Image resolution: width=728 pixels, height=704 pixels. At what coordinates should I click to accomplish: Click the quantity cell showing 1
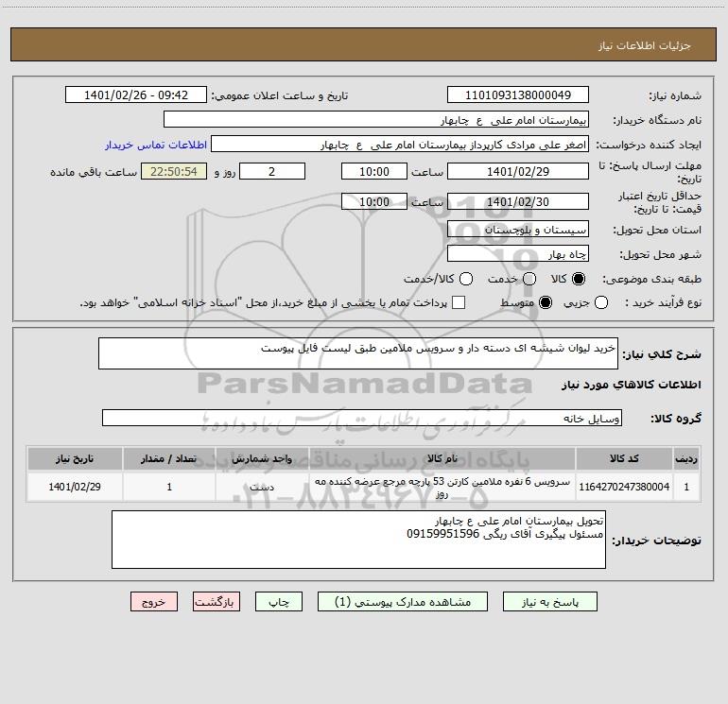pyautogui.click(x=169, y=487)
